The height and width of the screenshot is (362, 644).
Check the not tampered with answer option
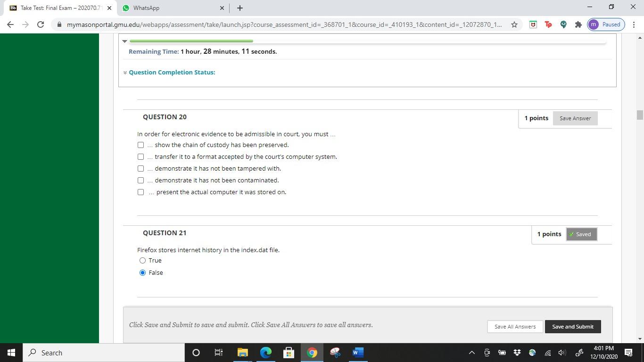(140, 168)
